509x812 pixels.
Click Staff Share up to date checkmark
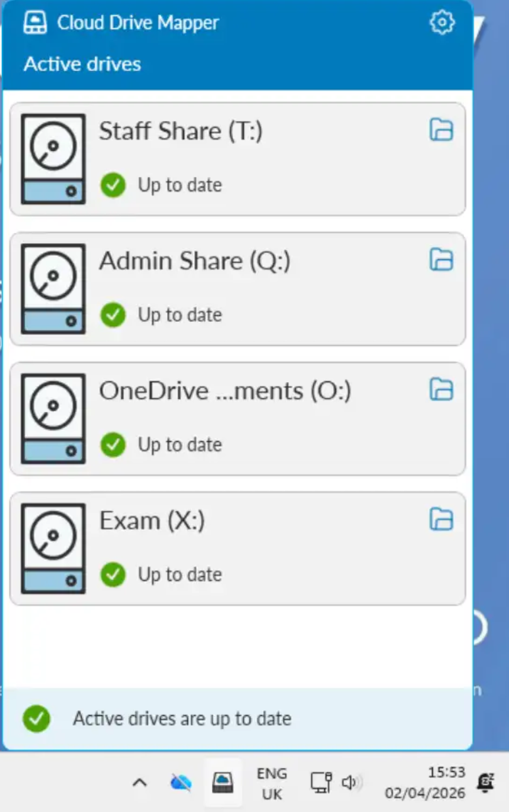coord(113,185)
